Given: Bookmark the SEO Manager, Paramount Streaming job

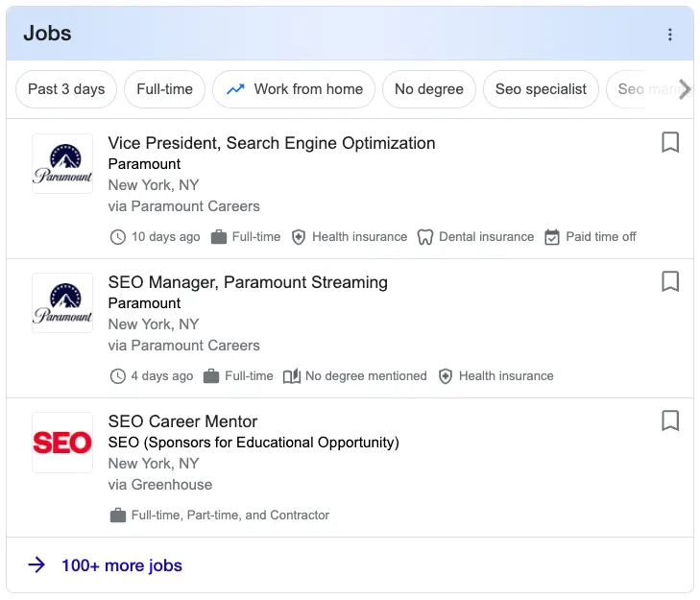Looking at the screenshot, I should click(669, 281).
